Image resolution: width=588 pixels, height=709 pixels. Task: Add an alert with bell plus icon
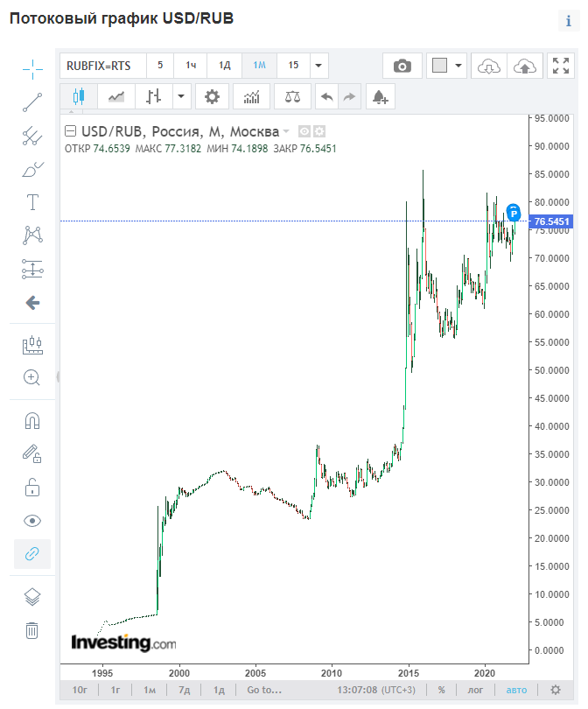tap(380, 96)
